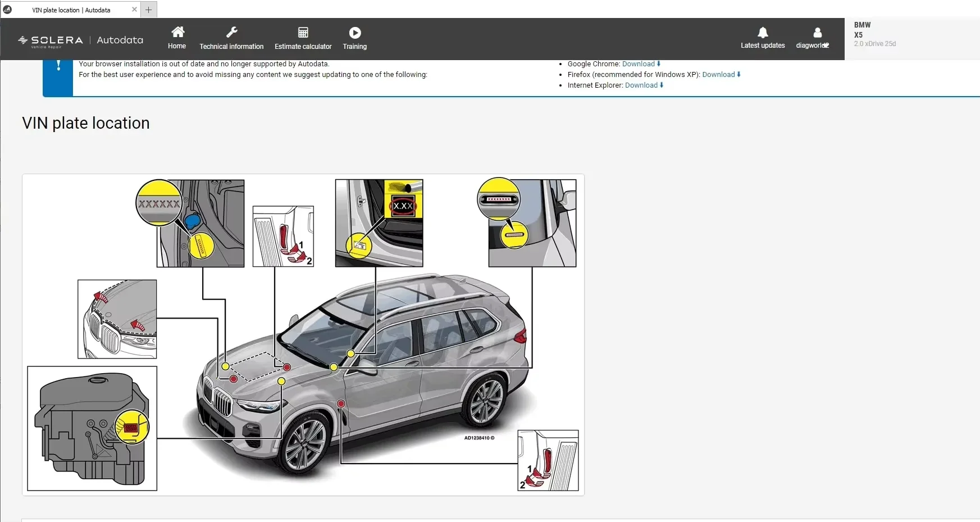Open a new tab with the plus button

pos(148,10)
